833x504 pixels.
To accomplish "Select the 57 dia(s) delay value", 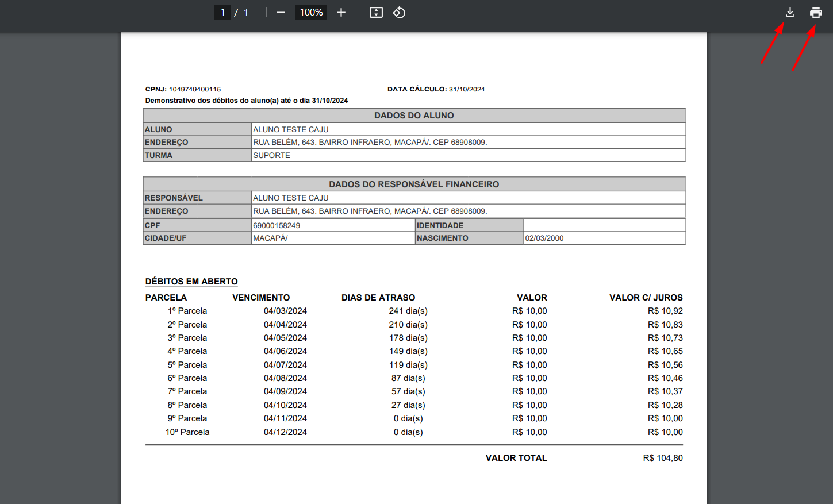I will (x=408, y=391).
